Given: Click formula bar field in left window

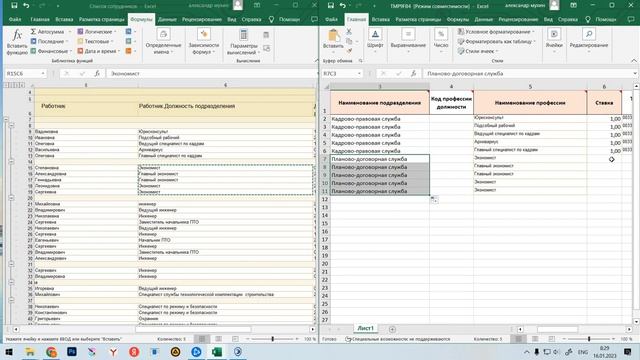Looking at the screenshot, I should [x=211, y=73].
